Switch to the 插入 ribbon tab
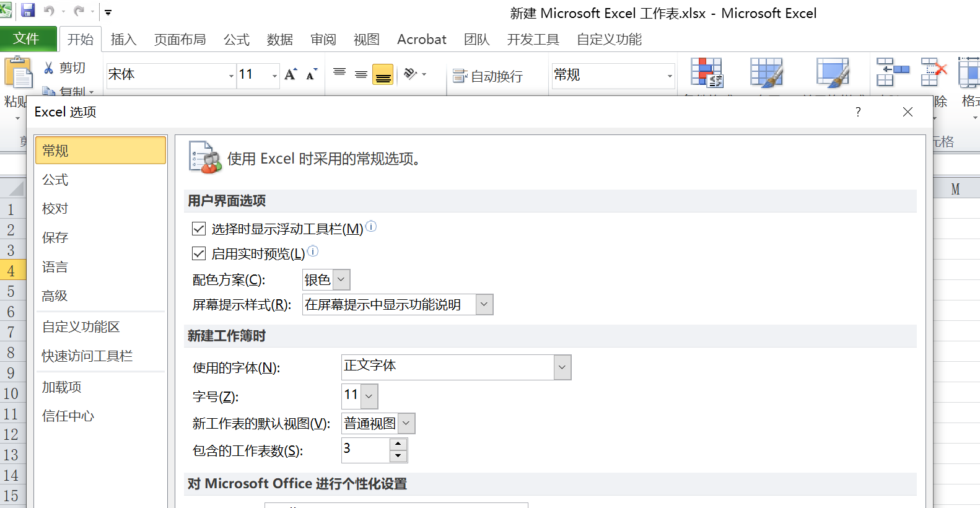Screen dimensions: 980x508 tap(123, 40)
